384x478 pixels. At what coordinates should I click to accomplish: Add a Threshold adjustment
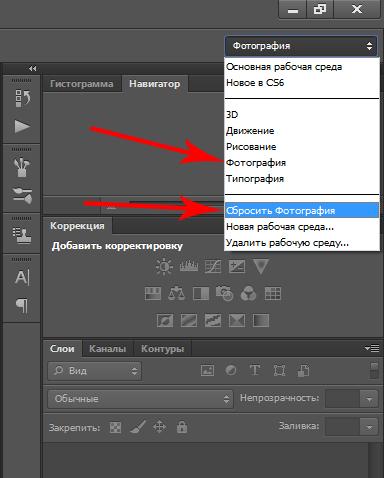point(213,321)
